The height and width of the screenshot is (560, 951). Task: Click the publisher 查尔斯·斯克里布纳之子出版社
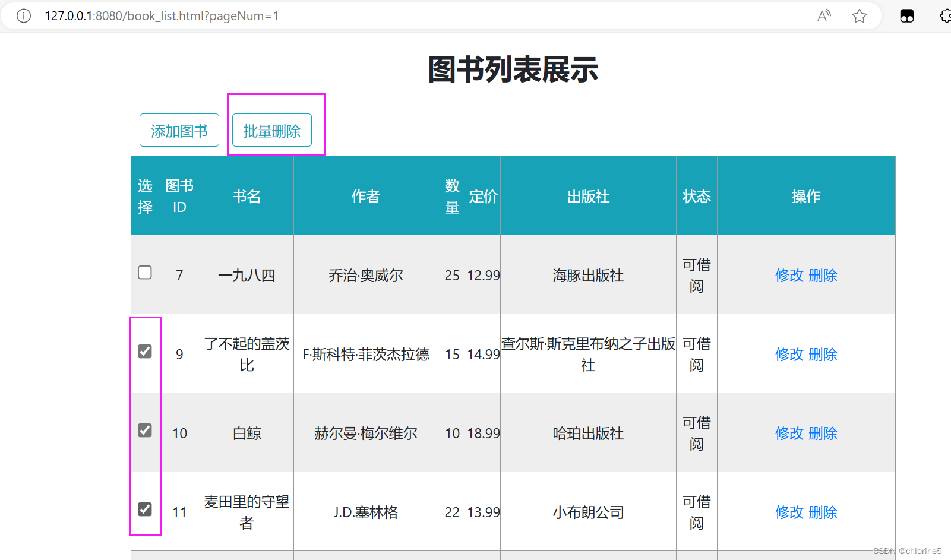coord(588,355)
